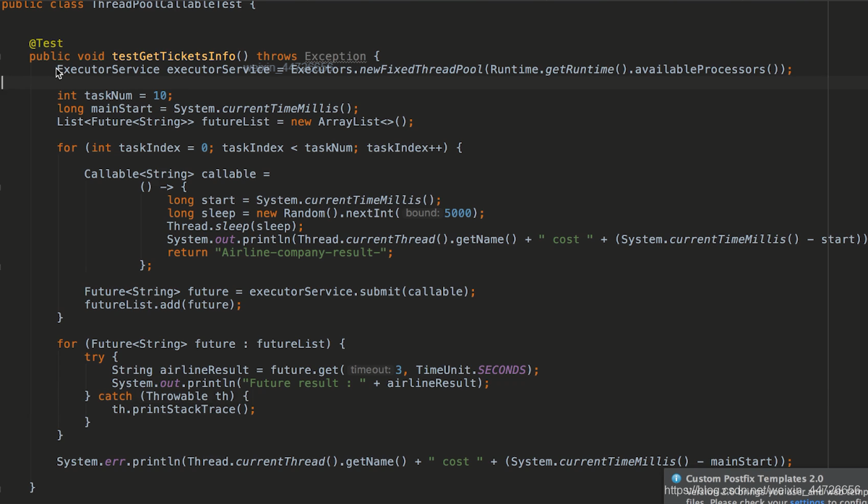
Task: Click the throws keyword in the method signature
Action: (x=277, y=56)
